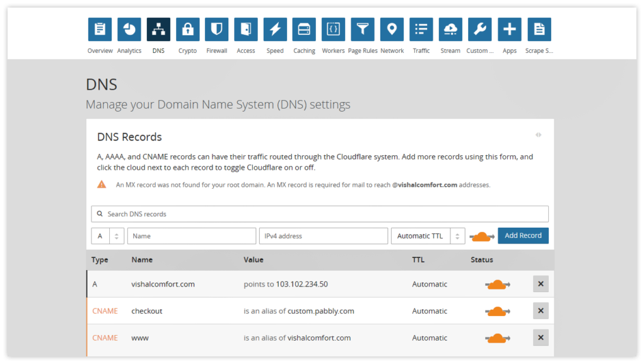Viewport: 644px width, 364px height.
Task: Click the CNAME type of www record
Action: click(105, 338)
